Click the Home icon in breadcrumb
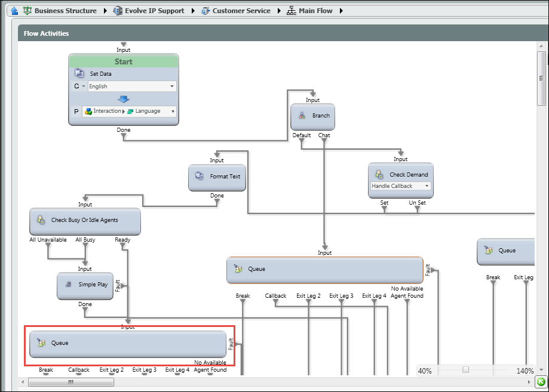Viewport: 549px width, 392px height. click(x=15, y=11)
